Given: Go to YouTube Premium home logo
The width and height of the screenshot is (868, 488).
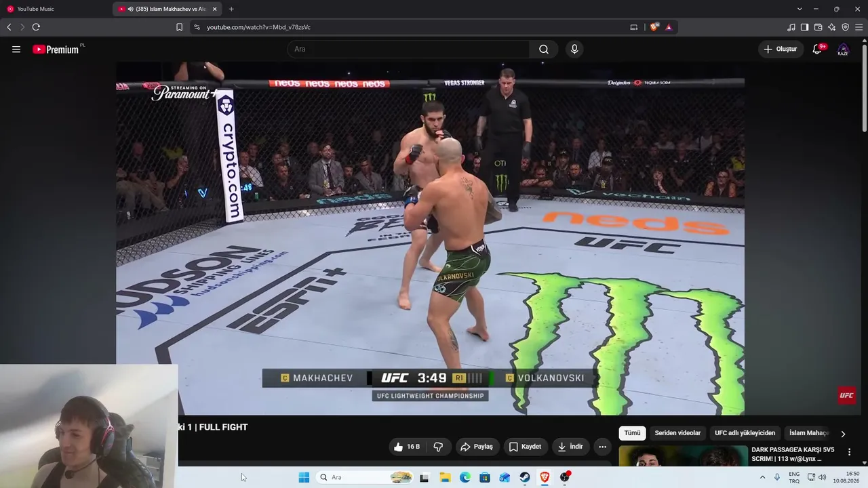Looking at the screenshot, I should click(x=56, y=49).
